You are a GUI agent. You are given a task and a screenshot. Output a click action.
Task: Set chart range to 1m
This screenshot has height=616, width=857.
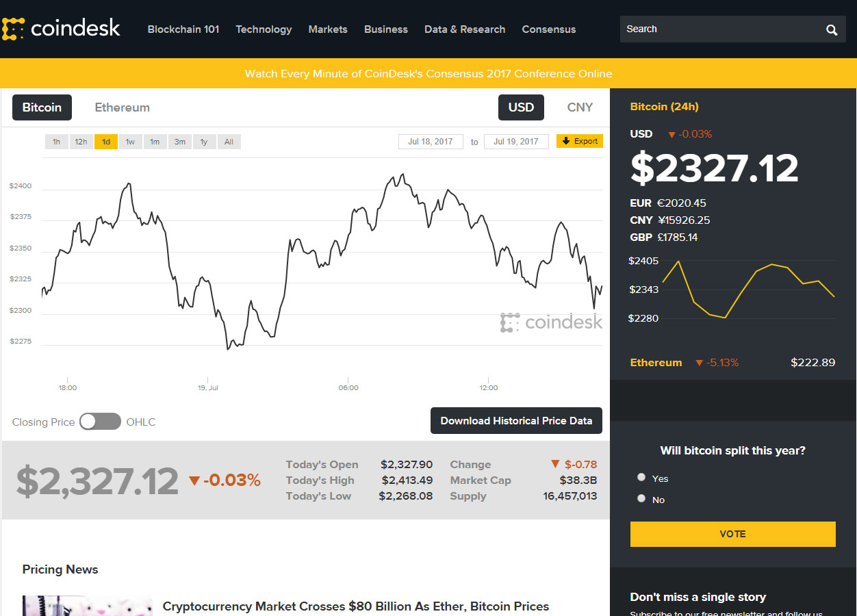[155, 142]
